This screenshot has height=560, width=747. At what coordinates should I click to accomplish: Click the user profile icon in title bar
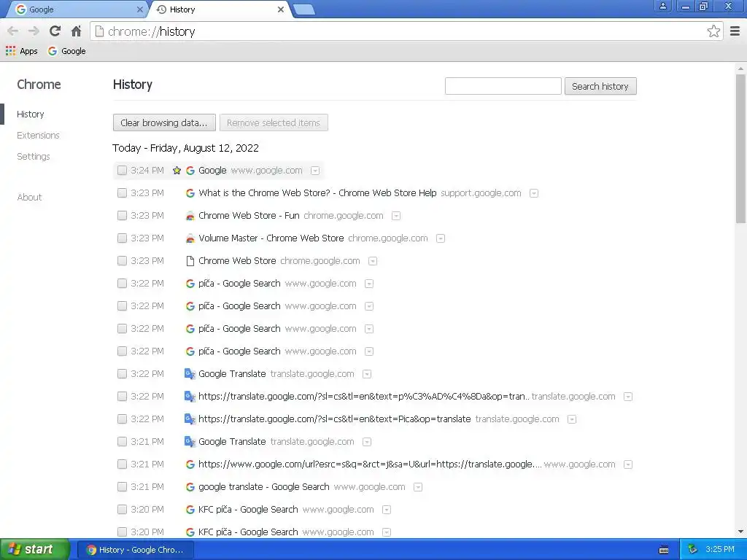tap(662, 7)
